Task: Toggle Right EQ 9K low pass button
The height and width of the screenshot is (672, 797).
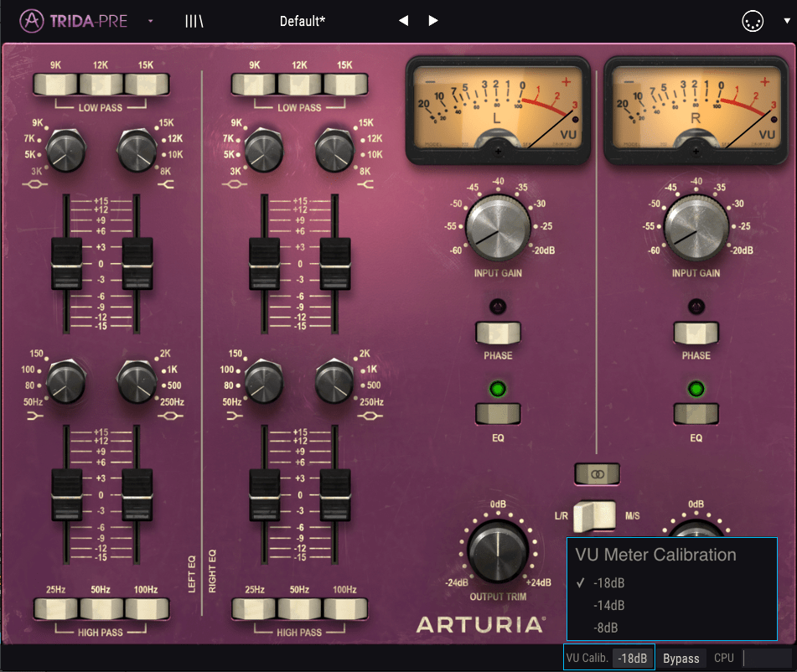Action: coord(255,85)
